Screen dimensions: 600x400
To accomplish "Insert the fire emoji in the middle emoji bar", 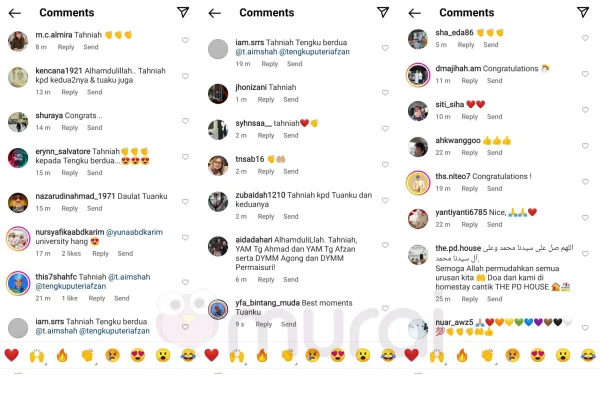I will [x=262, y=355].
